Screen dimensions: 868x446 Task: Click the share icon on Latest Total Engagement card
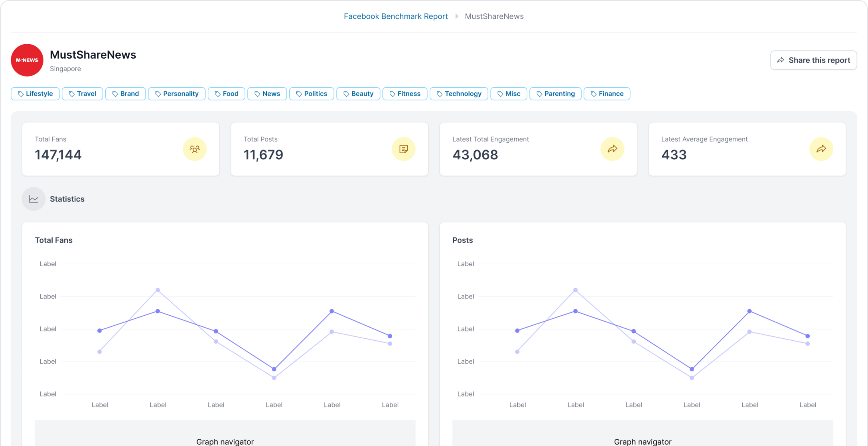[613, 149]
